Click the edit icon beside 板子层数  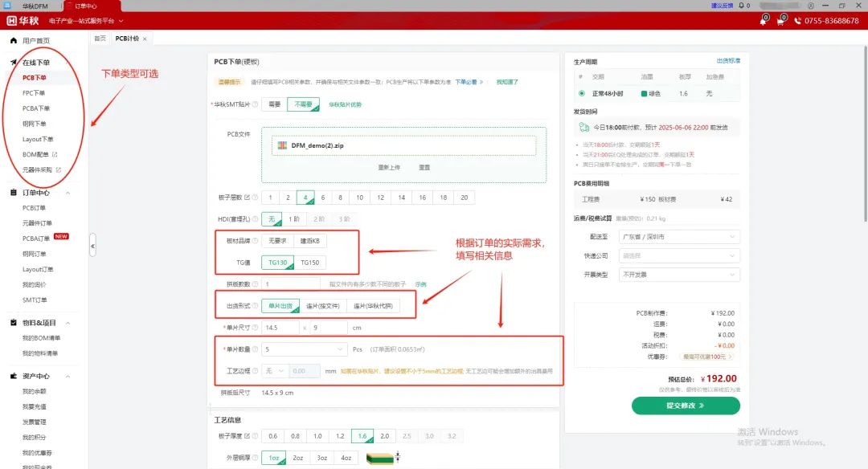[x=247, y=198]
